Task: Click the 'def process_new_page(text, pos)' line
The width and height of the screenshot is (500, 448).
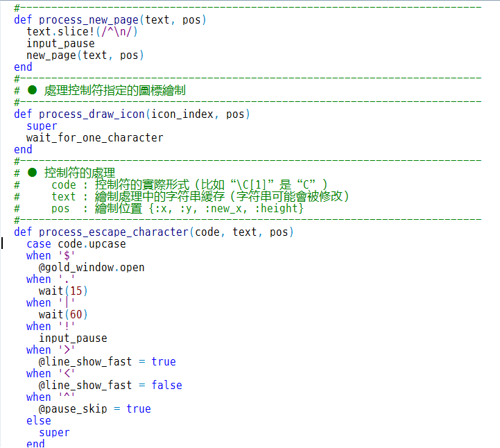Action: coord(110,20)
